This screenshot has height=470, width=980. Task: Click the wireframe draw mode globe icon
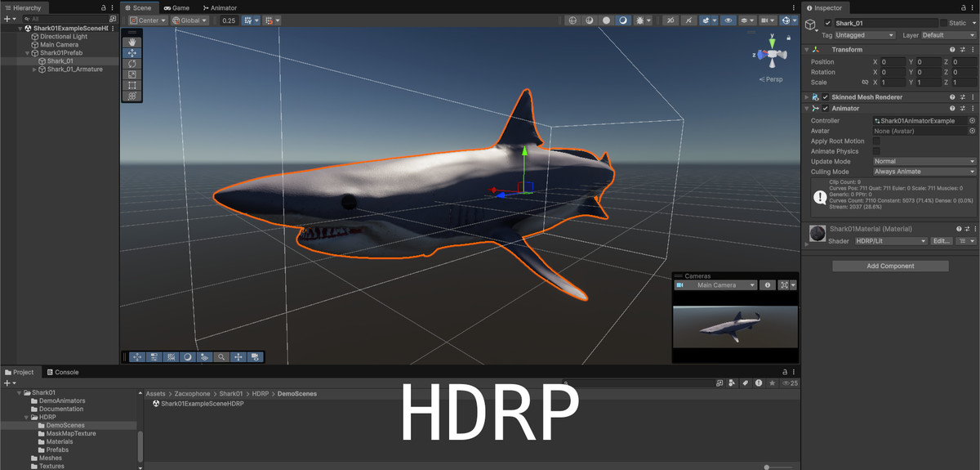(x=572, y=20)
